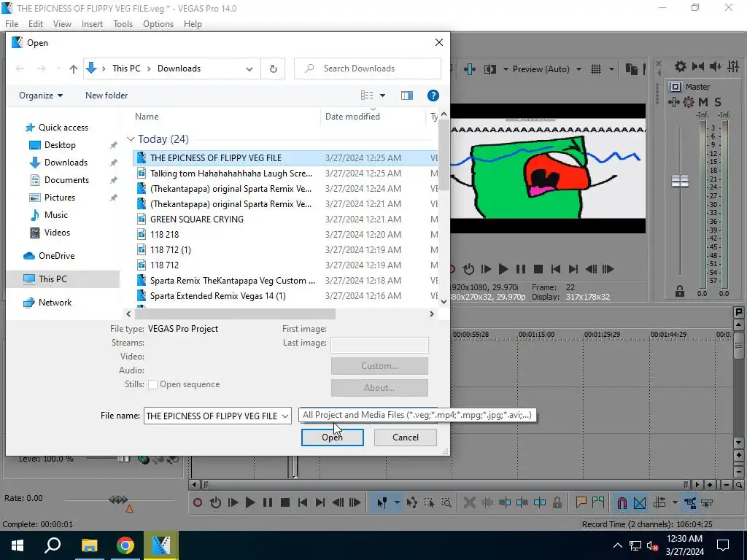This screenshot has height=560, width=747.
Task: Open the Organize dropdown menu
Action: (x=41, y=96)
